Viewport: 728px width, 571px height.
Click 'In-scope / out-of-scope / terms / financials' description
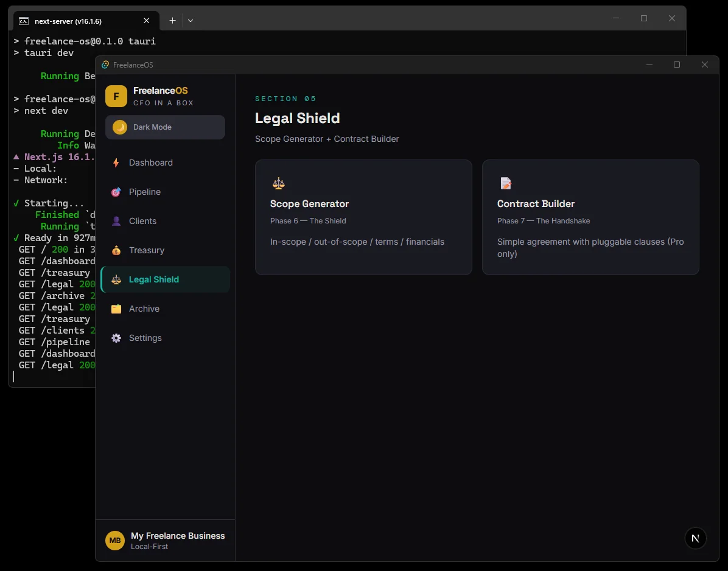[x=357, y=242]
